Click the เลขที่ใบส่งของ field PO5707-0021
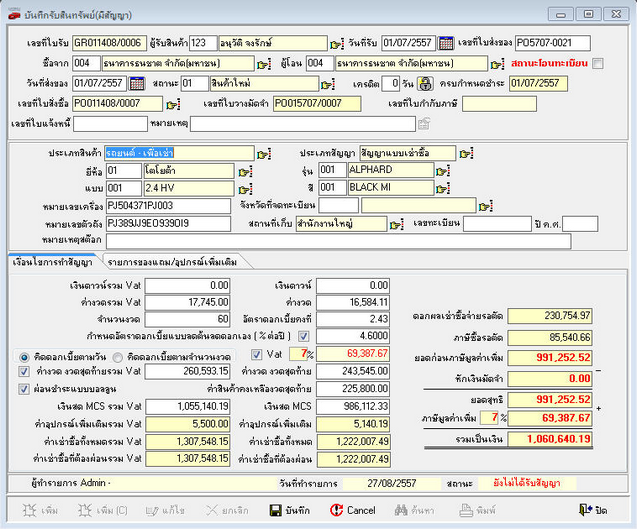The height and width of the screenshot is (529, 637). (552, 43)
